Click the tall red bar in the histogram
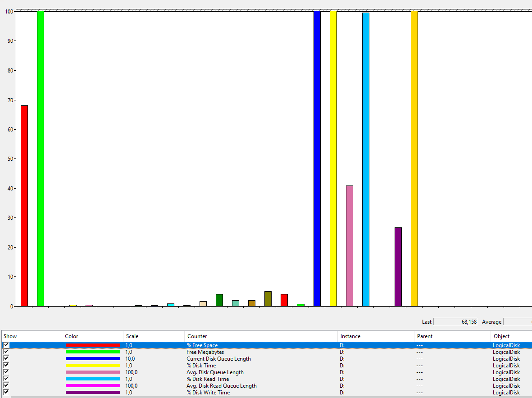The width and height of the screenshot is (532, 398). [x=24, y=206]
